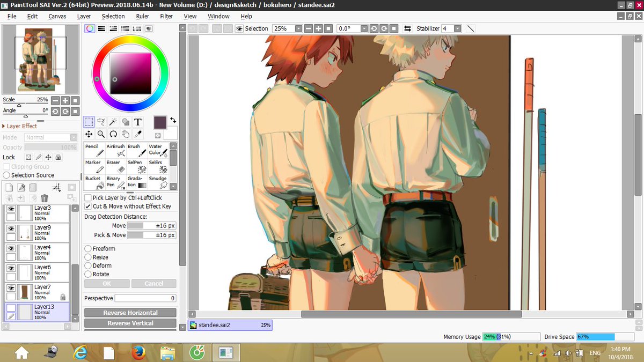Select the Zoom magnifier tool
Screen dimensions: 644x362
pyautogui.click(x=101, y=134)
